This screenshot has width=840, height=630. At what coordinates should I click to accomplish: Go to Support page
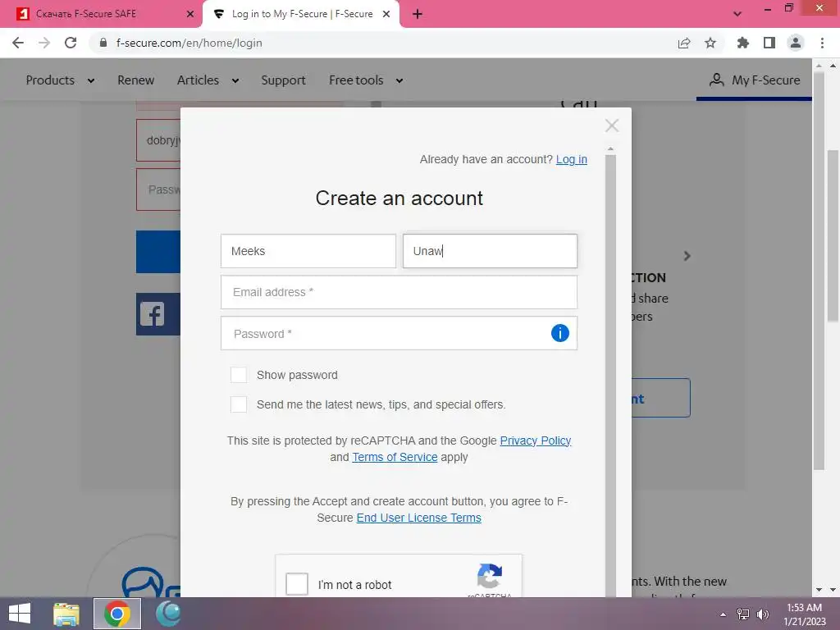click(x=283, y=80)
